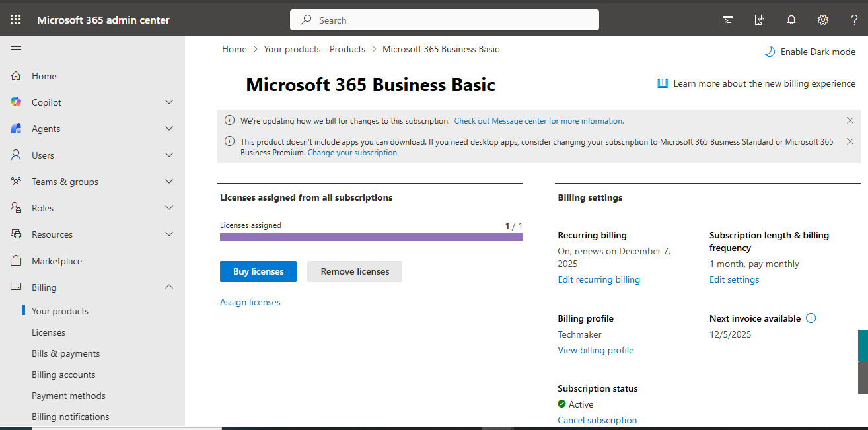Click in the Search box

click(x=444, y=20)
